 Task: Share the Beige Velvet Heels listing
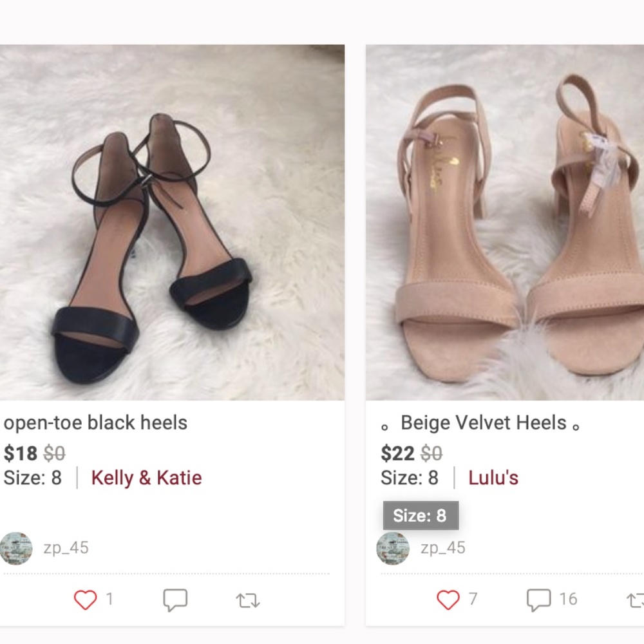click(636, 601)
